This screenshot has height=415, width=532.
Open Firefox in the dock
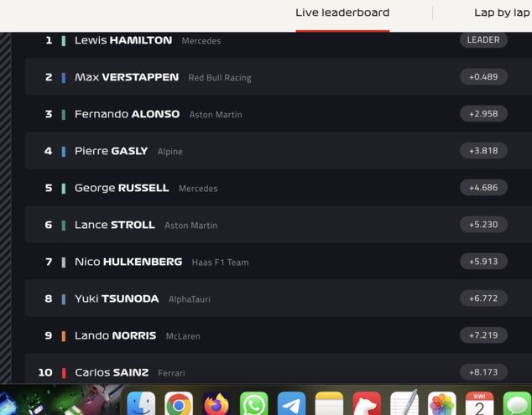(216, 403)
